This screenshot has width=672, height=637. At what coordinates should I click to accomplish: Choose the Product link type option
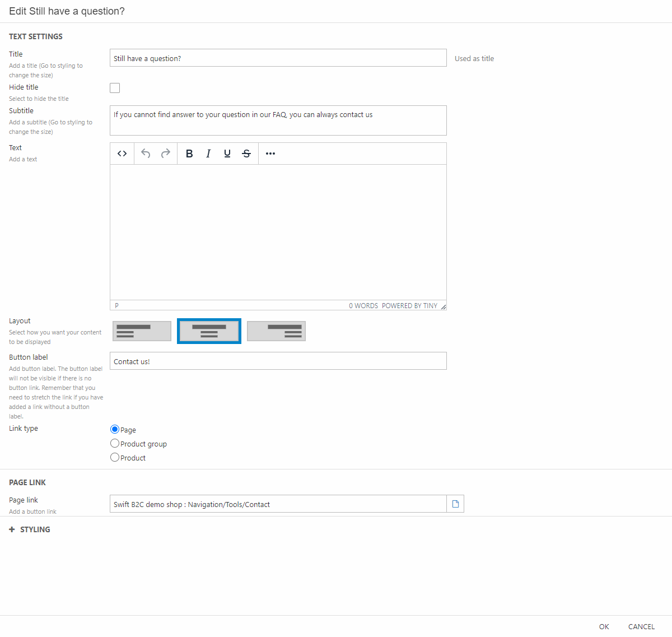click(115, 457)
